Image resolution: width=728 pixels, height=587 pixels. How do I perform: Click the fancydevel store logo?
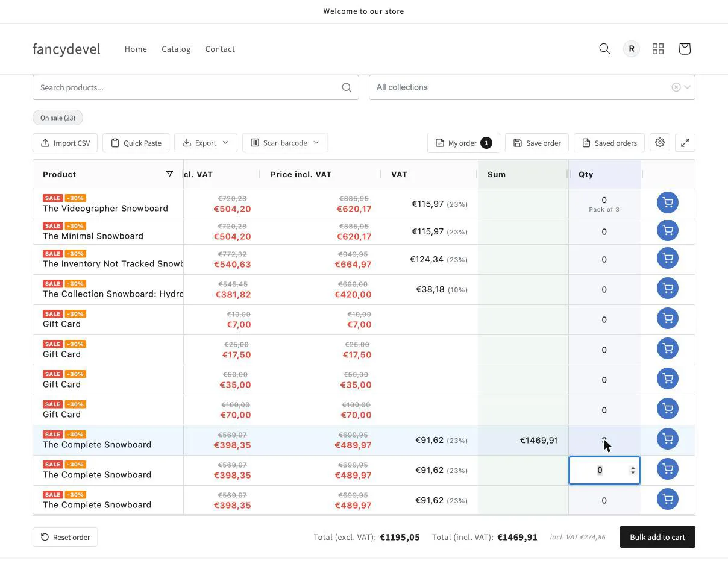point(66,49)
